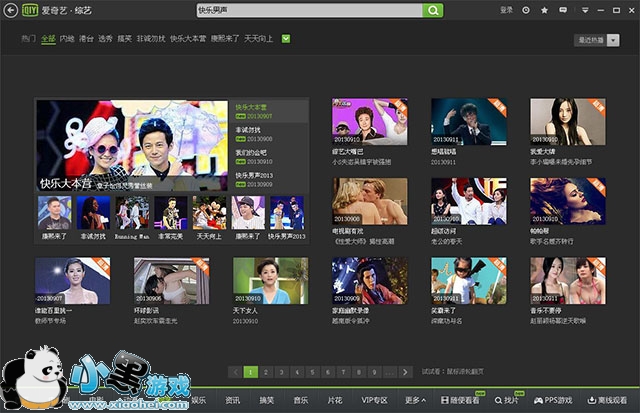Open the 最近热播 sort dropdown
The width and height of the screenshot is (640, 413).
597,40
